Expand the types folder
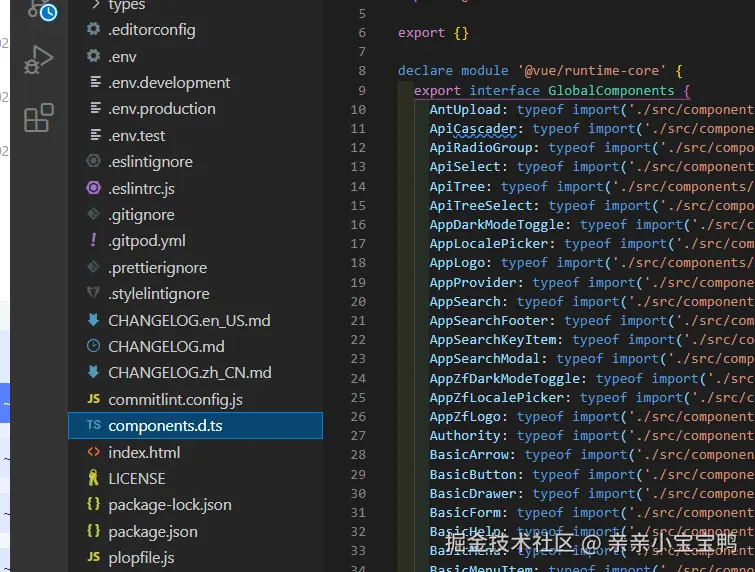The width and height of the screenshot is (755, 572). click(96, 5)
